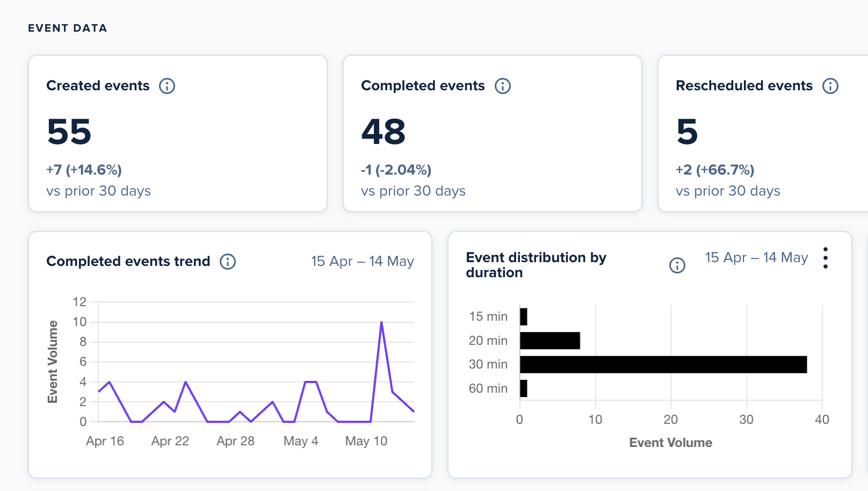Viewport: 868px width, 491px height.
Task: Click the Completed events value 48
Action: (x=384, y=132)
